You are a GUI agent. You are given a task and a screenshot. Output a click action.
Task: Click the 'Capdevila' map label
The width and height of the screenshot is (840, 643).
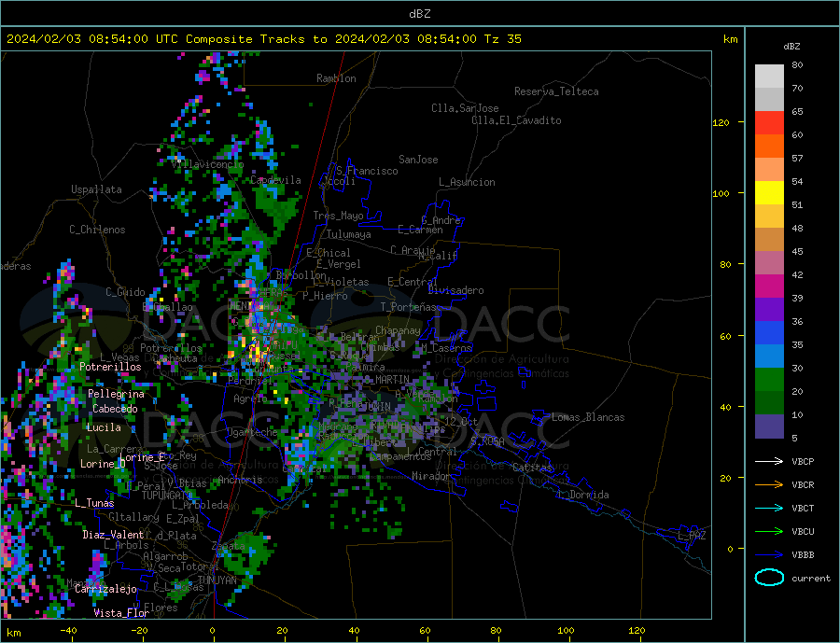click(x=275, y=180)
